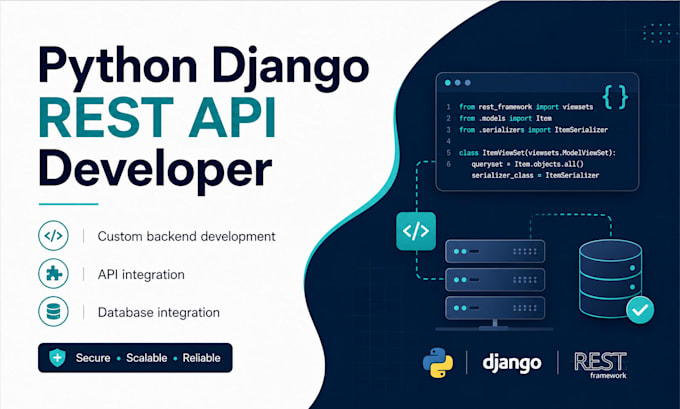
Task: Click the puzzle piece icon beside API integration
Action: [53, 274]
